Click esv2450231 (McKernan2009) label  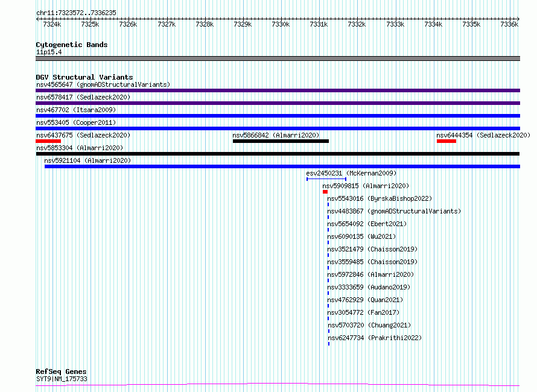point(351,173)
